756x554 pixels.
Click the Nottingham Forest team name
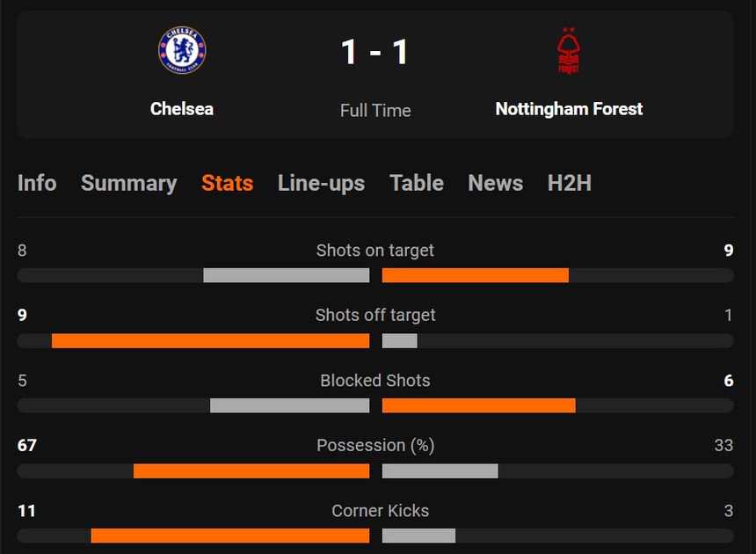pyautogui.click(x=570, y=109)
